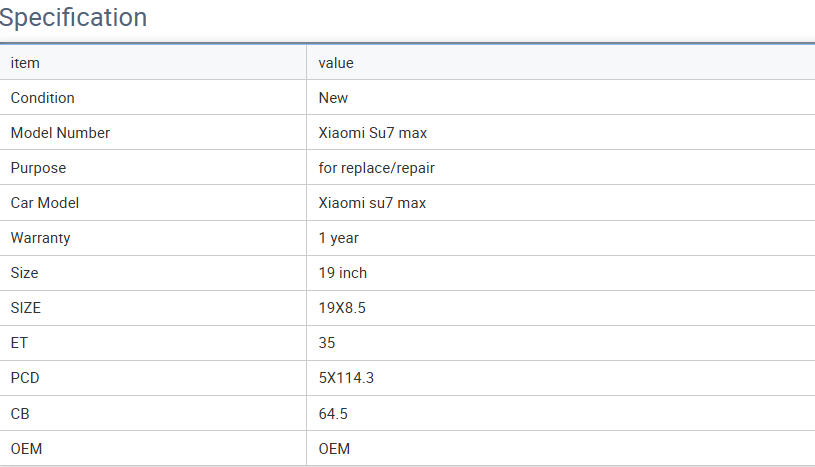Click the Car Model value 'Xiaomi su7 max'

(372, 203)
